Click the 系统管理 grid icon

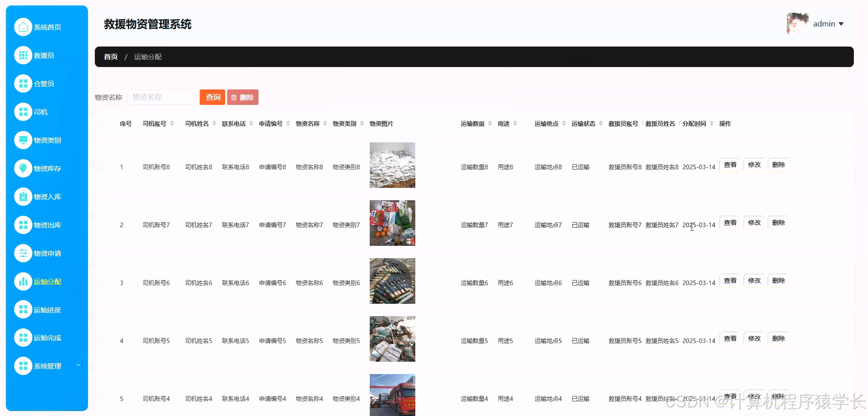click(23, 366)
